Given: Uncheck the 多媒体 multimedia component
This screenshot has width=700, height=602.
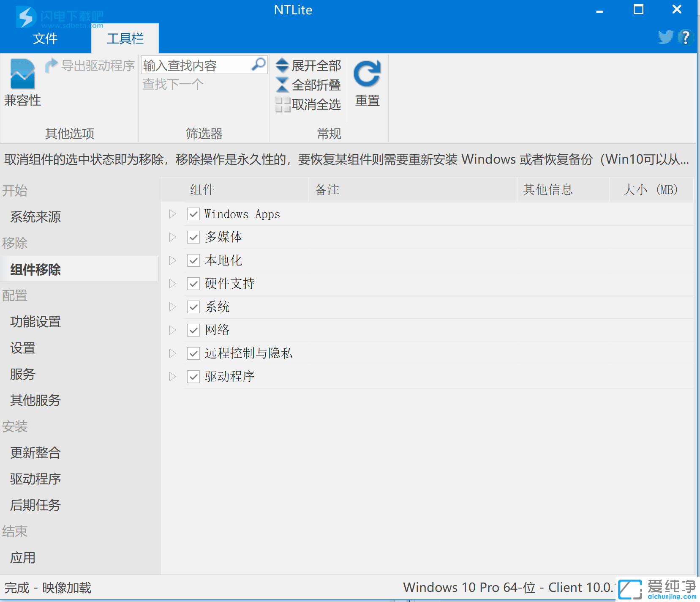Looking at the screenshot, I should click(x=193, y=237).
